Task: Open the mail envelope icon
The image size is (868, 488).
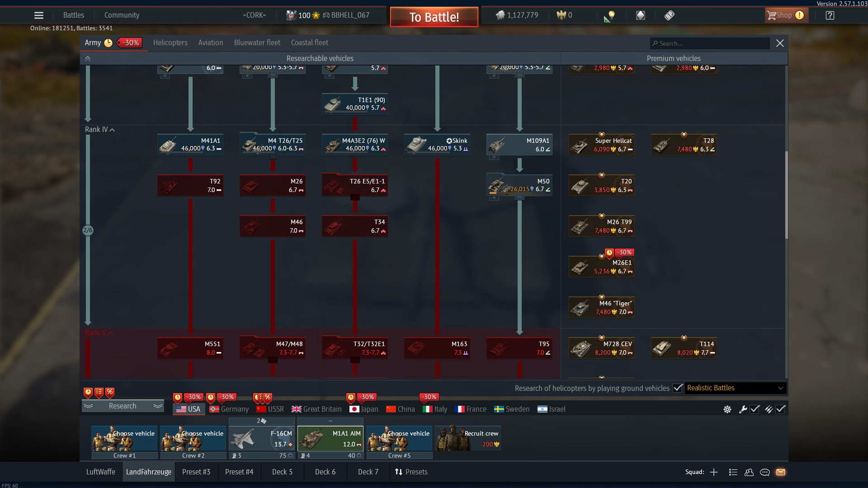Action: 781,472
